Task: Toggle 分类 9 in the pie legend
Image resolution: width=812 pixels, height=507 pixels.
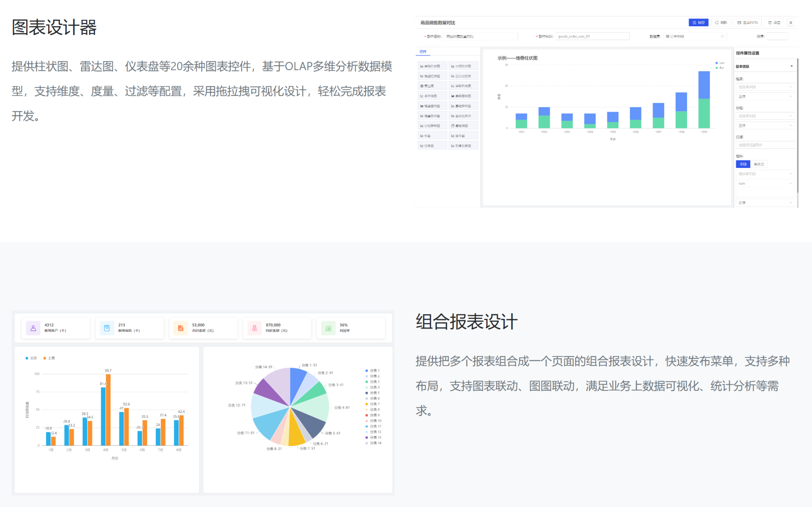Action: click(373, 415)
